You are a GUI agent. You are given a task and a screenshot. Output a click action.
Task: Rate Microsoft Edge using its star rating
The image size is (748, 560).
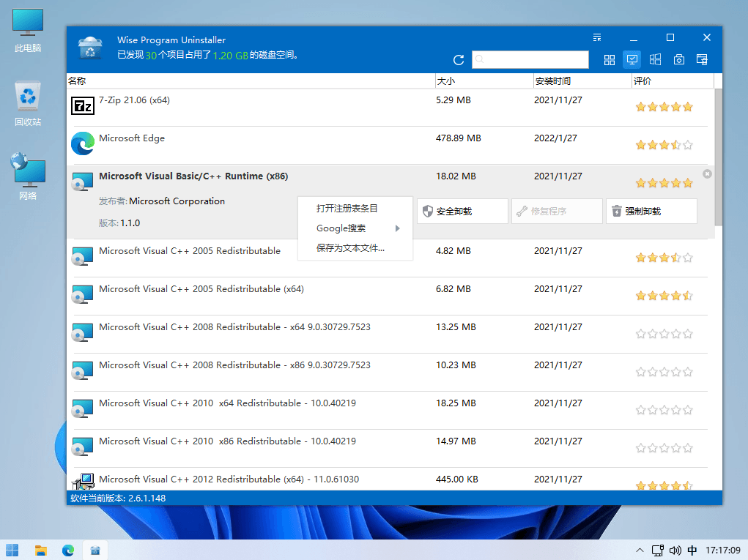point(664,145)
